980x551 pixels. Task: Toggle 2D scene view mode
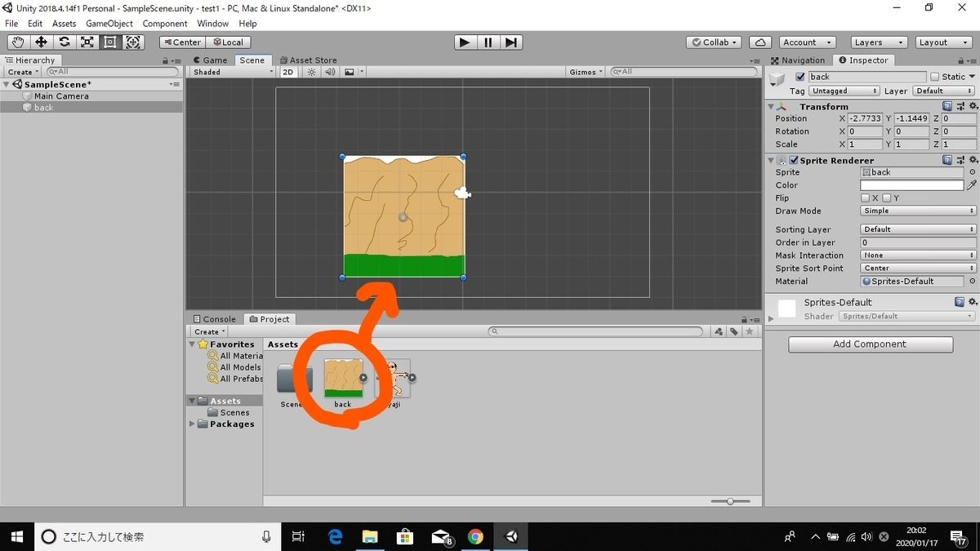pyautogui.click(x=288, y=72)
